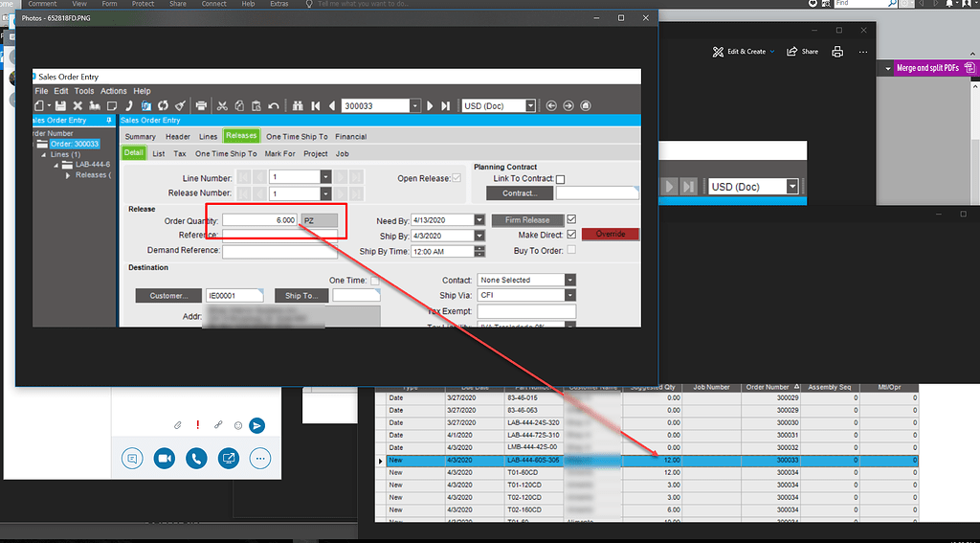Click the circled back arrow in Sales Order toolbar
980x543 pixels.
coord(551,105)
